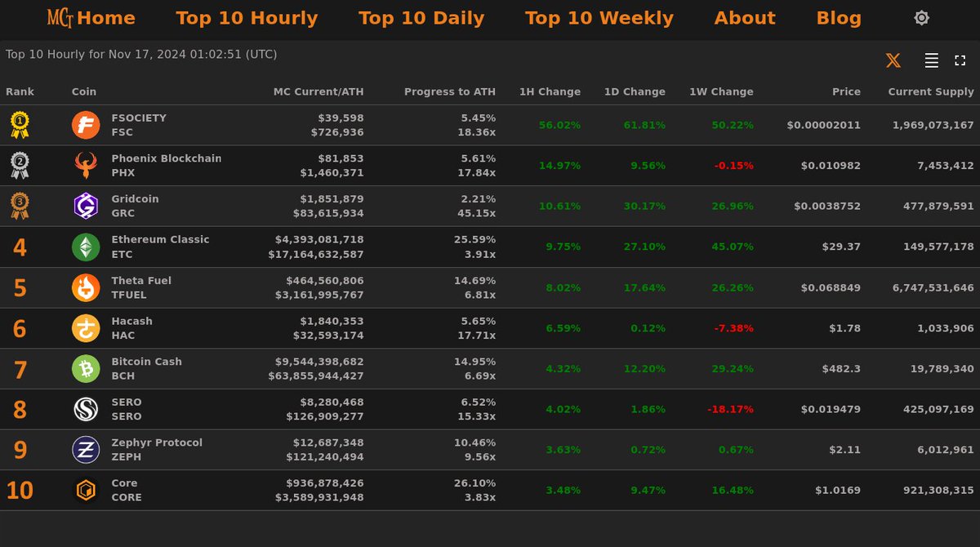
Task: Click the ZEPH ticker symbol
Action: point(127,457)
